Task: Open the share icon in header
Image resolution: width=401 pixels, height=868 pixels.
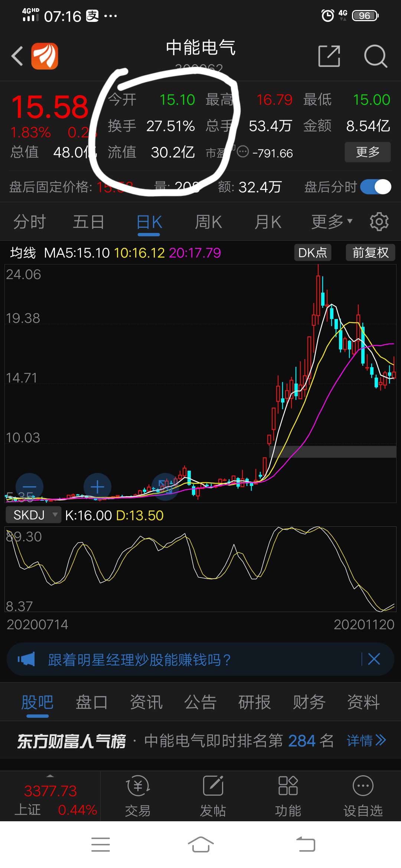Action: pos(329,56)
